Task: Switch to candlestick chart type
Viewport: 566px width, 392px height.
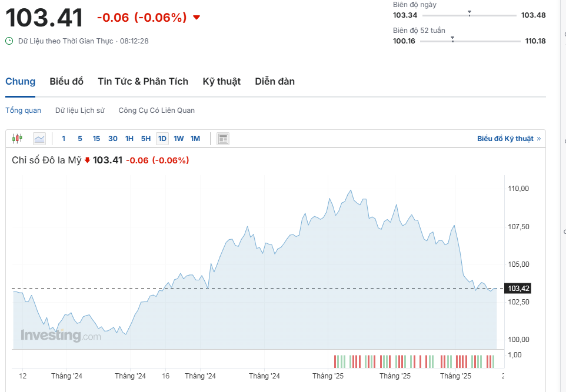Action: (17, 139)
